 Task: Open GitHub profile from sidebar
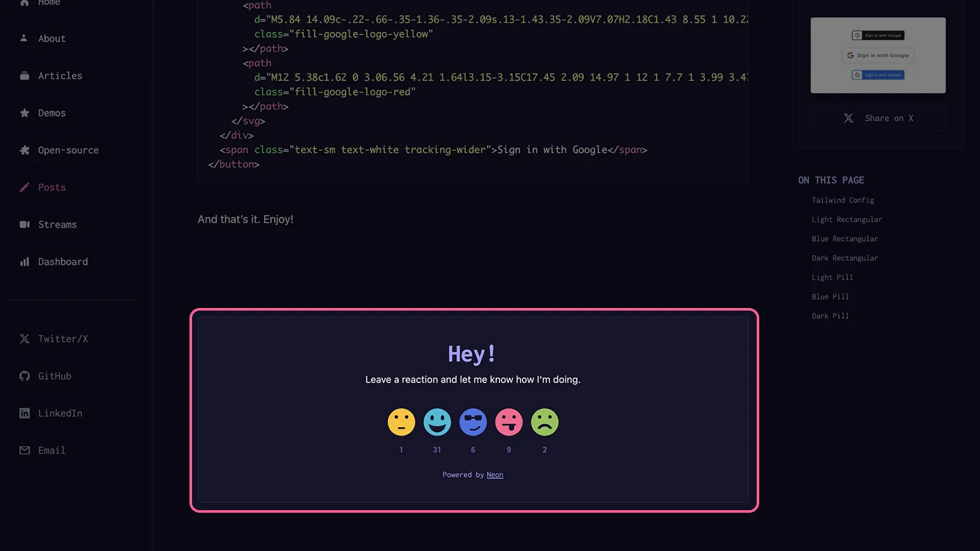pos(54,376)
